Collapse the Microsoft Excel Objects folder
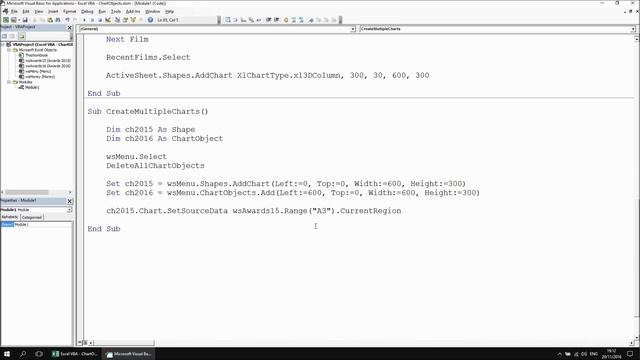 pos(9,50)
